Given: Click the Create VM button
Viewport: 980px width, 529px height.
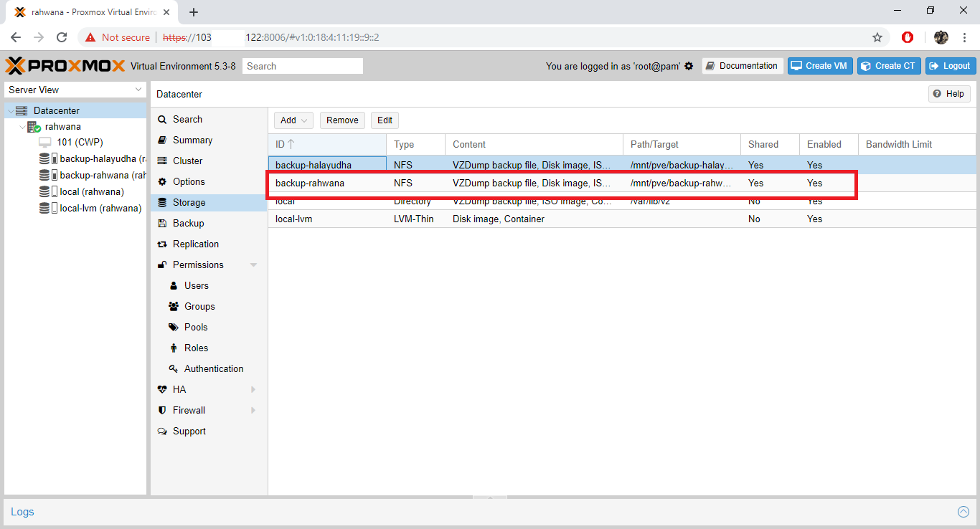Looking at the screenshot, I should (x=820, y=66).
